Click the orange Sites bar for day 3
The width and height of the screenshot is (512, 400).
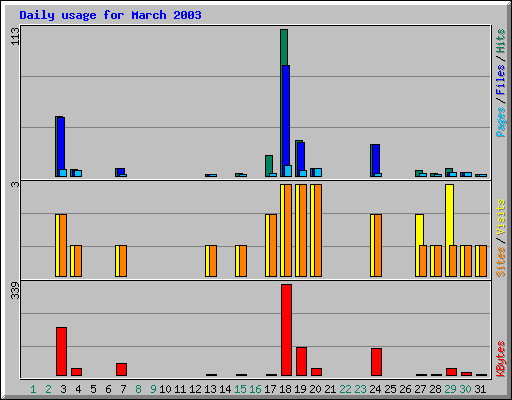(x=63, y=245)
